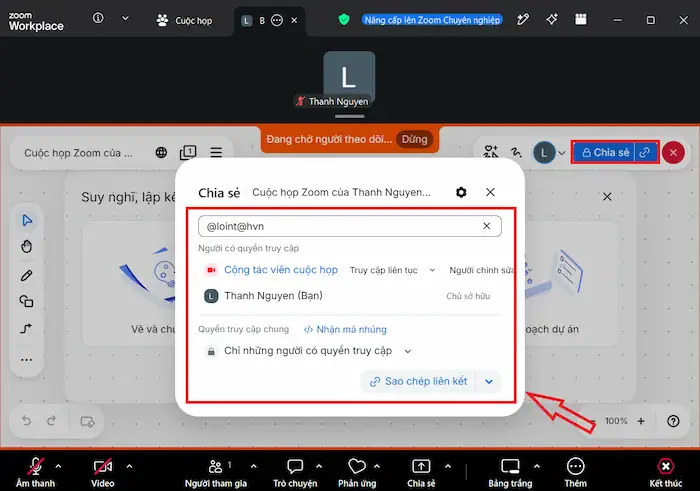The width and height of the screenshot is (700, 491).
Task: Open the Người chỉnh sửa role dropdown
Action: [481, 270]
